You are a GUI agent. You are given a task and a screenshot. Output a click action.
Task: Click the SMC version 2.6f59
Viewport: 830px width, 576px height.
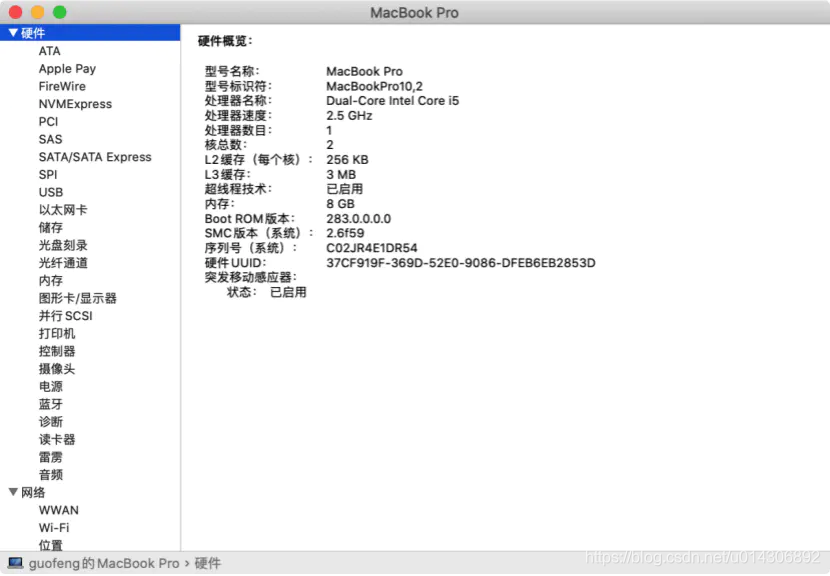coord(345,233)
